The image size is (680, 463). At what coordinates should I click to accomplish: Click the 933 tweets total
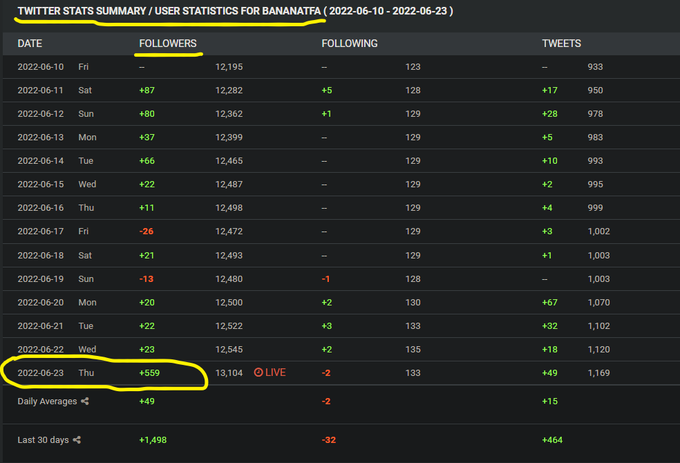595,67
